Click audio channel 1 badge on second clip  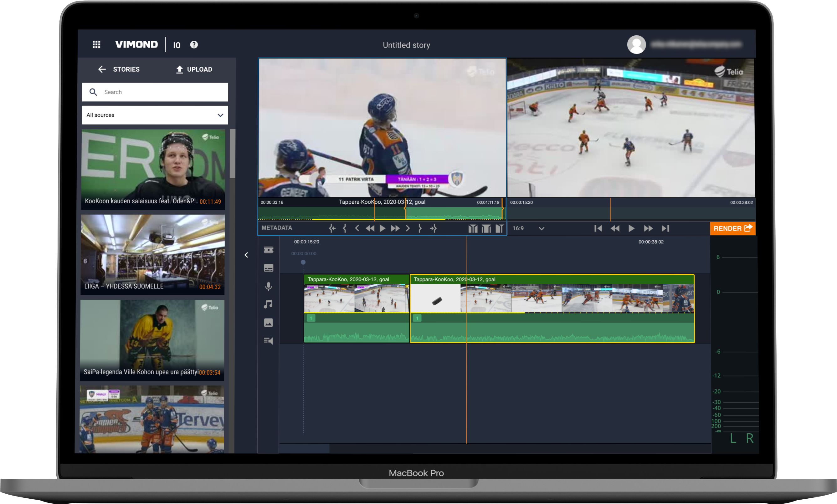tap(417, 318)
